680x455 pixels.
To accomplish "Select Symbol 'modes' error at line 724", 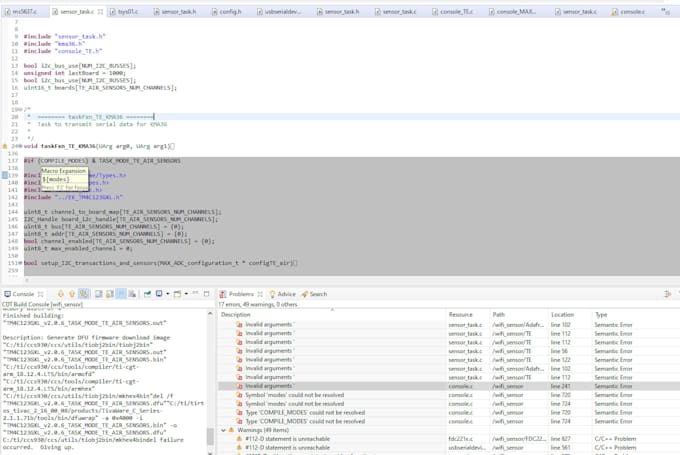I will 449,404.
